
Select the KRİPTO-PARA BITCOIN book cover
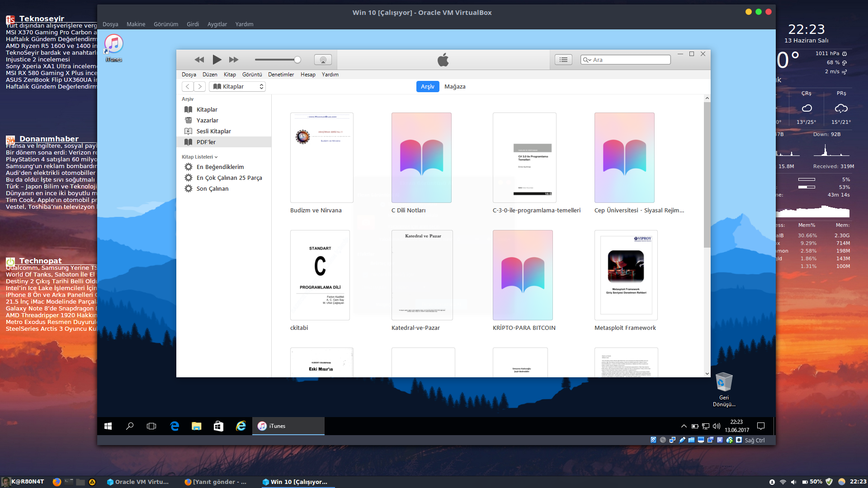tap(523, 275)
